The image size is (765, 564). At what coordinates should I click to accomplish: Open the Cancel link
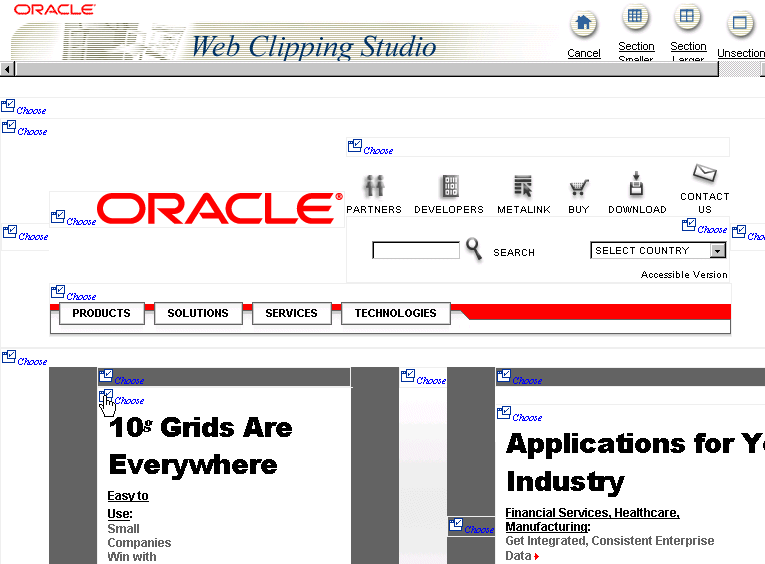pos(584,53)
